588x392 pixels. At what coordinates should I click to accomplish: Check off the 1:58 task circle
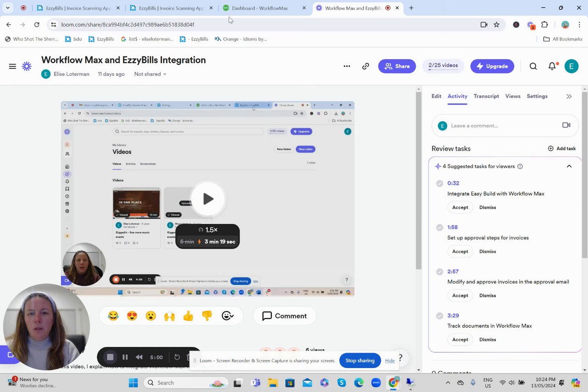(x=440, y=227)
